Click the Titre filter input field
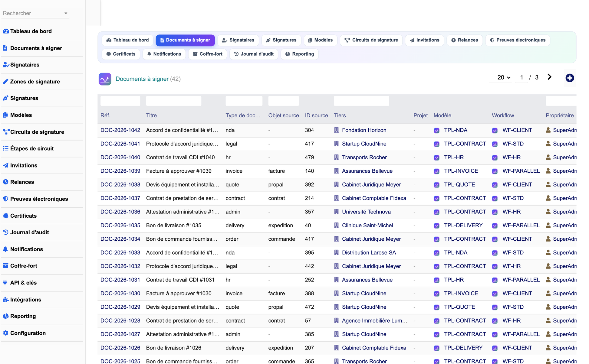Screen dimensions: 589x364 [173, 101]
